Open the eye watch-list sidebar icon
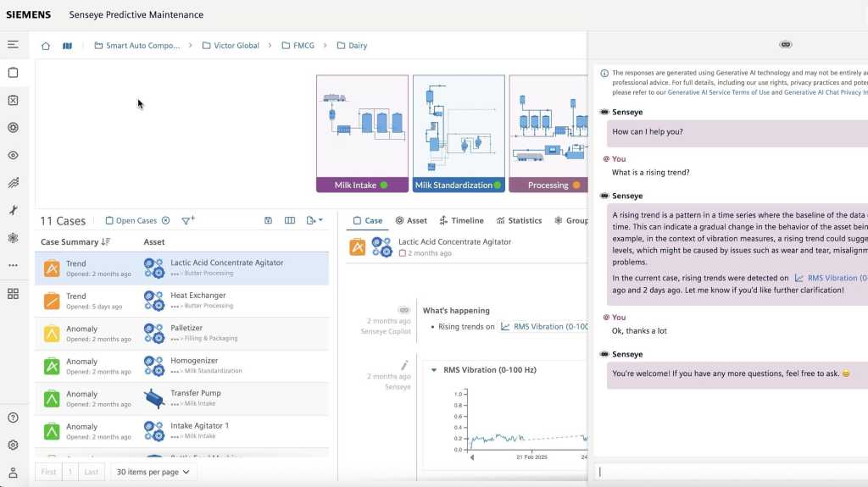 [x=13, y=156]
